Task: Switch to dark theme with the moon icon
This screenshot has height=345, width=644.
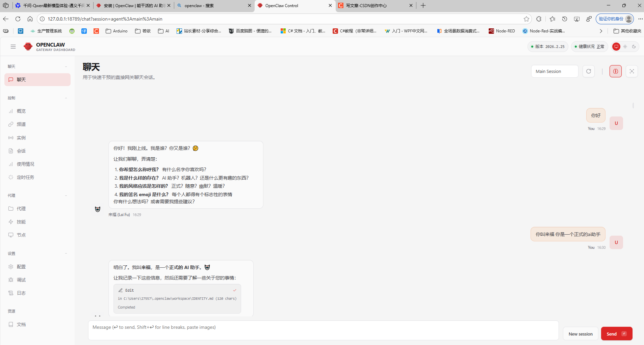Action: tap(634, 47)
